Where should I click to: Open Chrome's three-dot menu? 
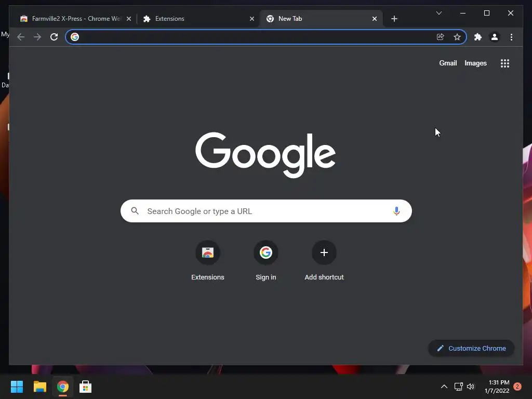[x=511, y=37]
